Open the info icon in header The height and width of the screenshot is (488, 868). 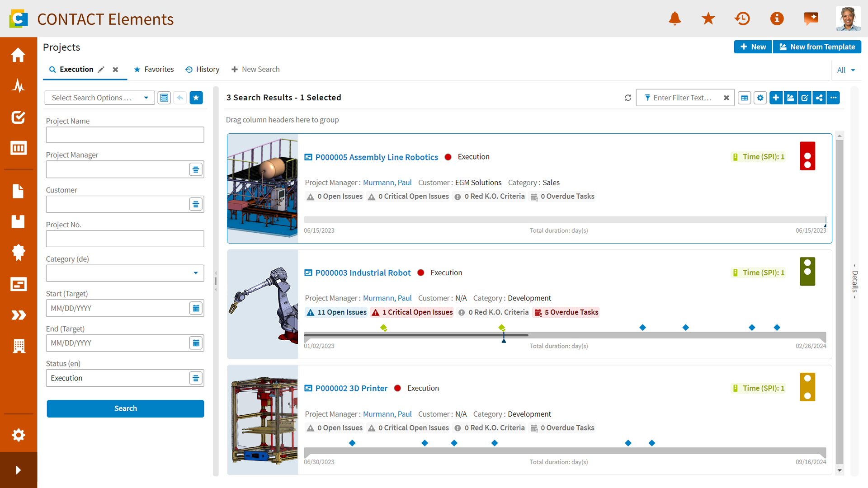pos(777,19)
